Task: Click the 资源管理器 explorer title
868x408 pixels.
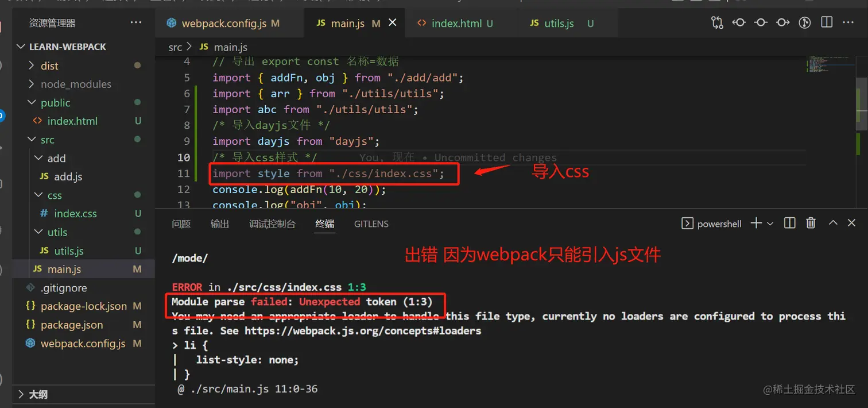Action: [x=52, y=23]
